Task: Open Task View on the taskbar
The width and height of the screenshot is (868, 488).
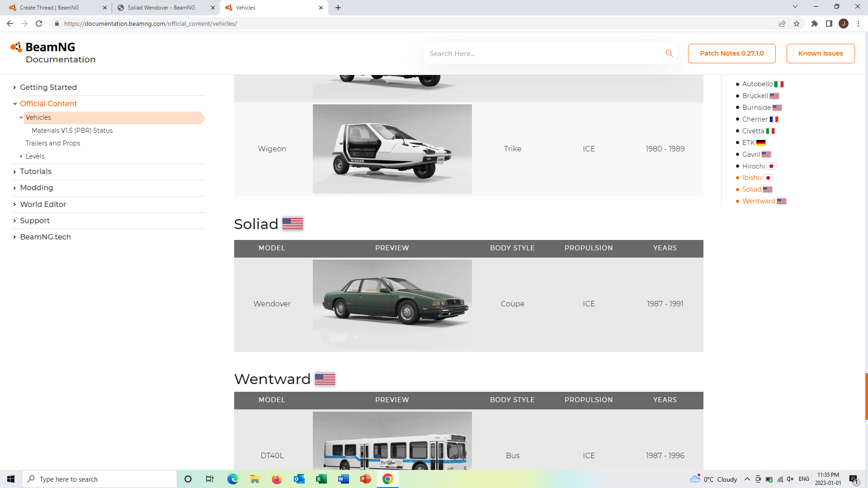Action: point(210,479)
